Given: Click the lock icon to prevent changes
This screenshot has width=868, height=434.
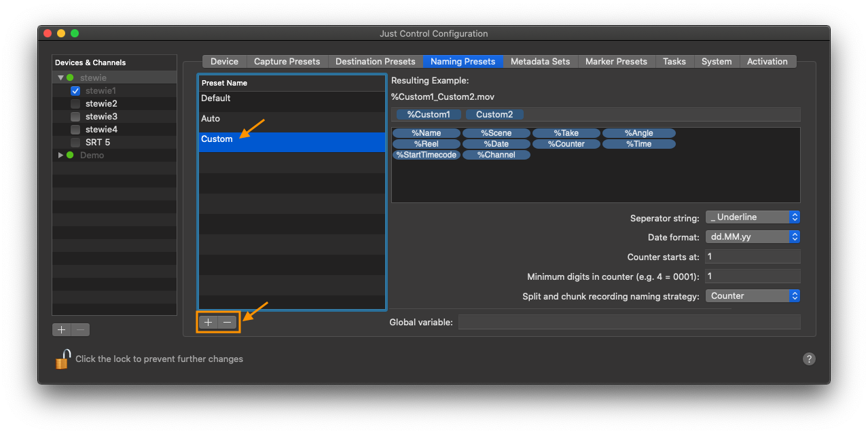Looking at the screenshot, I should (62, 359).
